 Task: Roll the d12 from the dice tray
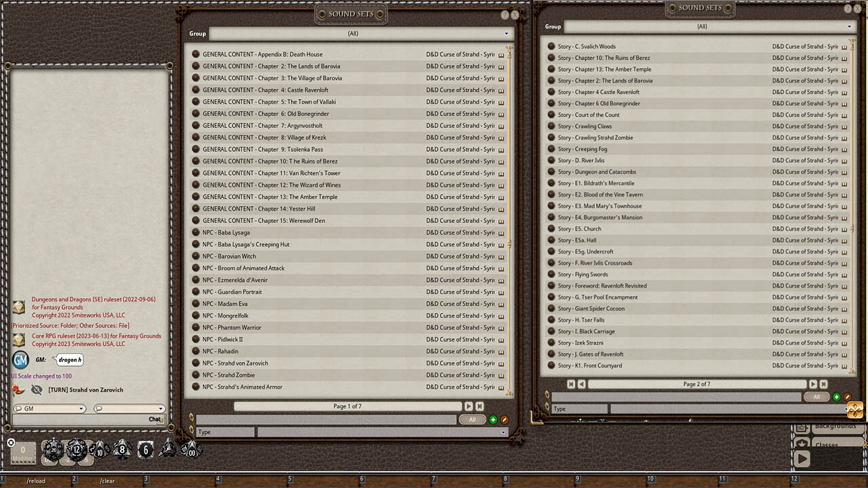(x=77, y=449)
